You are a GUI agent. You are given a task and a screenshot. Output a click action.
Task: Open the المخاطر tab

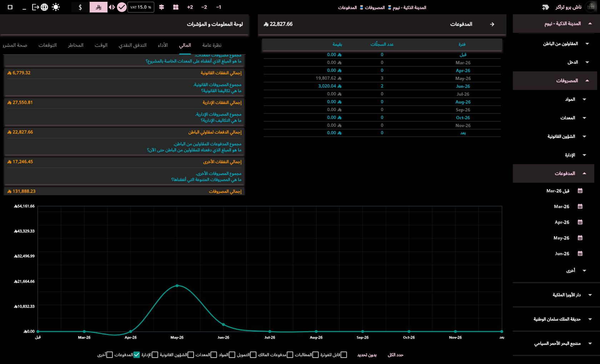[x=76, y=45]
